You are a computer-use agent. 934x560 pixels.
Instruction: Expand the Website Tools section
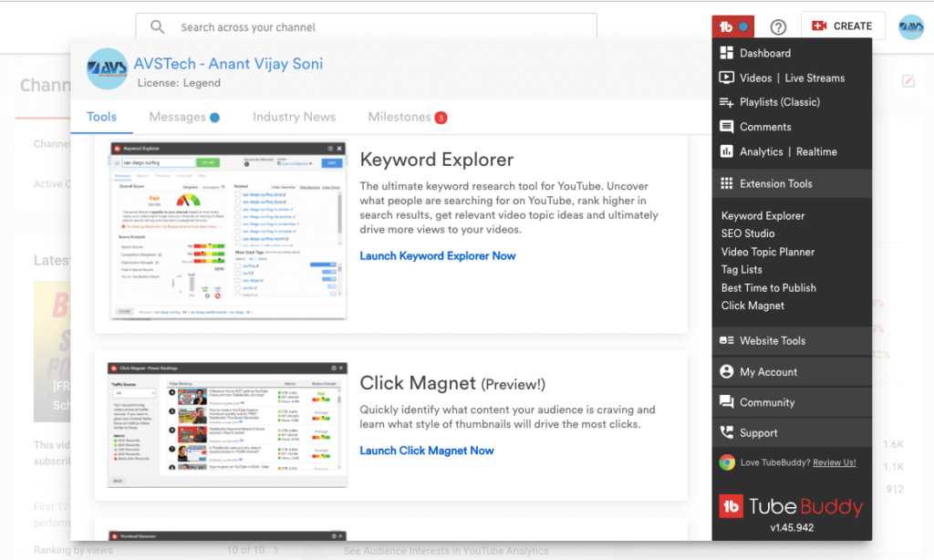point(792,341)
